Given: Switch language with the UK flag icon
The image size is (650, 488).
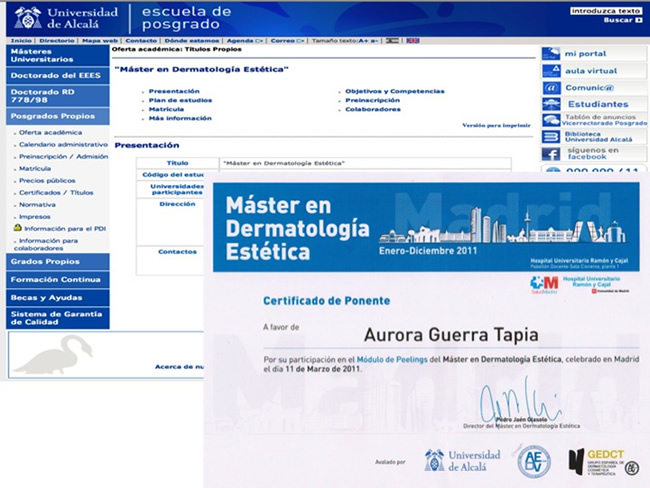Looking at the screenshot, I should (413, 41).
